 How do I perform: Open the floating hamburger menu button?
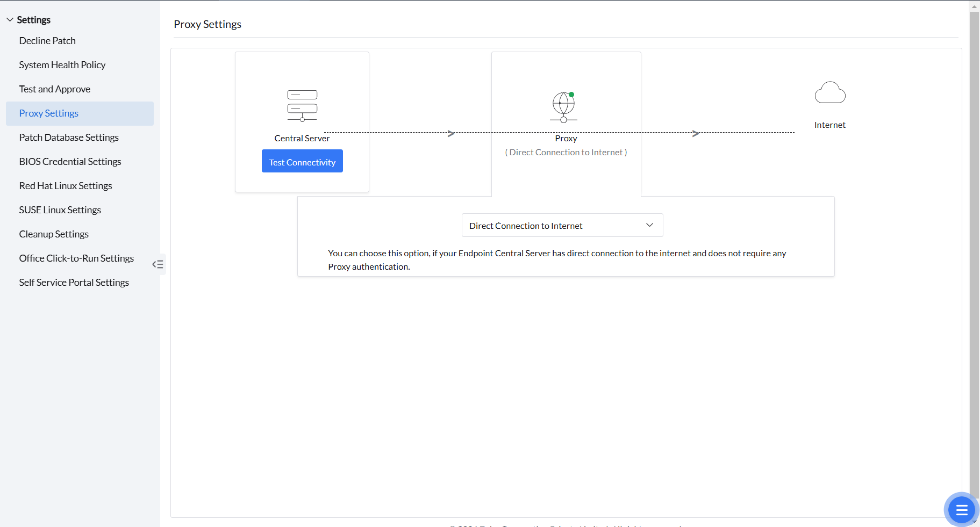pos(961,510)
